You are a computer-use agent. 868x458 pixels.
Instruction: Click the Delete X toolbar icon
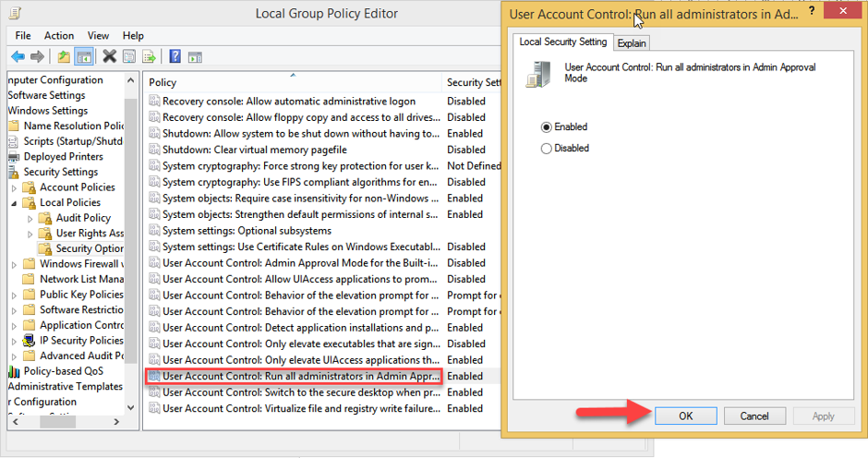coord(110,56)
